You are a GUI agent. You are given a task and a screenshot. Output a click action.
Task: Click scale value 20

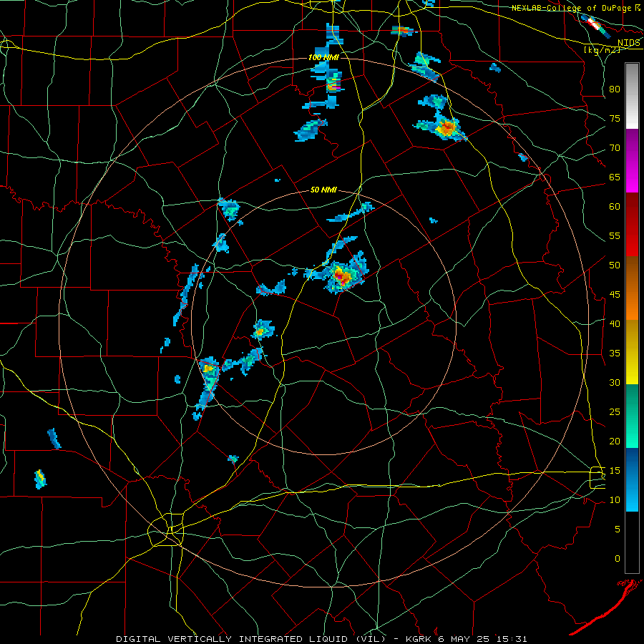[615, 441]
